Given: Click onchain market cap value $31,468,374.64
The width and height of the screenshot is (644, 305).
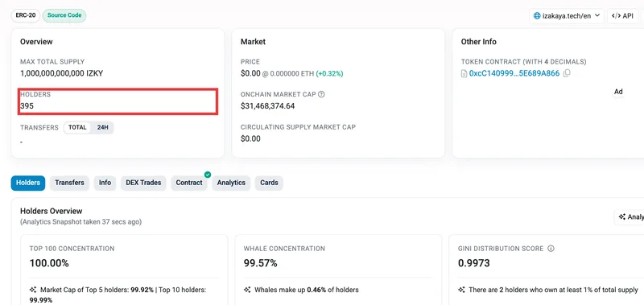Looking at the screenshot, I should coord(267,106).
